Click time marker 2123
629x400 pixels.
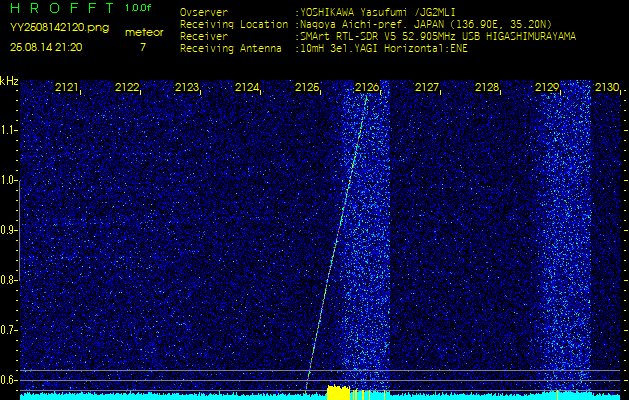click(187, 87)
